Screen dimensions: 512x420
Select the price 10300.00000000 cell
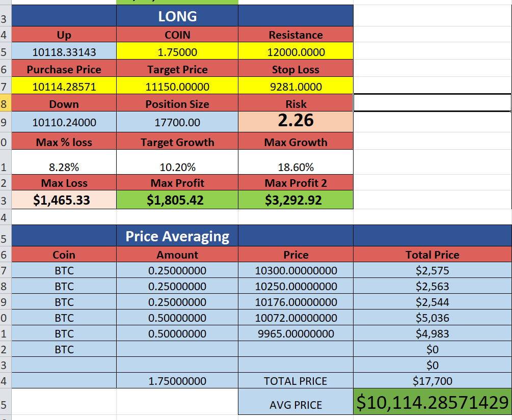click(x=296, y=270)
